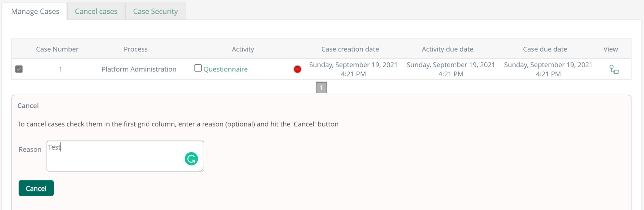Click the red activity status indicator

297,69
